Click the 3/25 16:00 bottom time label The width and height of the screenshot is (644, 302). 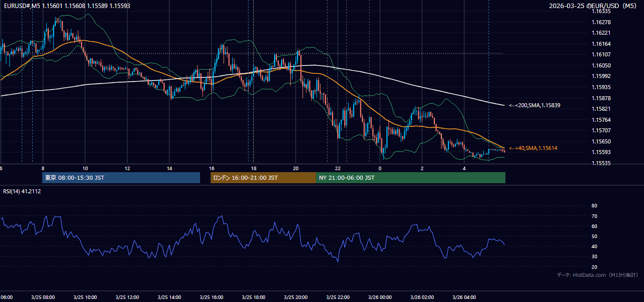212,297
